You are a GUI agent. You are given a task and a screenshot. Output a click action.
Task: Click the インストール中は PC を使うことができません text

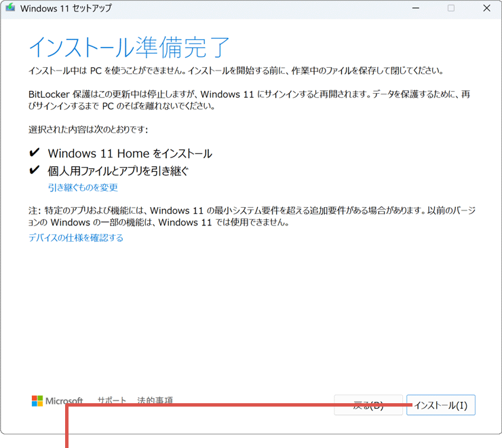click(x=235, y=71)
